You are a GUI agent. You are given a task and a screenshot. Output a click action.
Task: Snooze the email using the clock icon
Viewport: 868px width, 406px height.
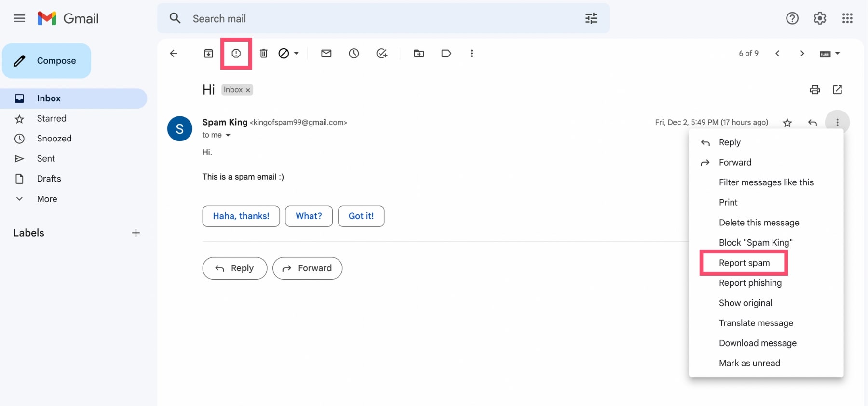pyautogui.click(x=354, y=54)
